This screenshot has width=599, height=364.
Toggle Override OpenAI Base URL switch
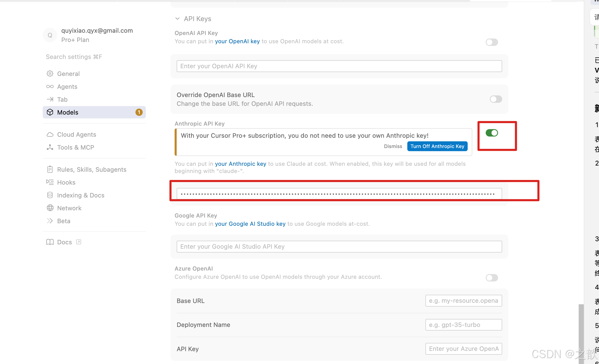click(496, 99)
